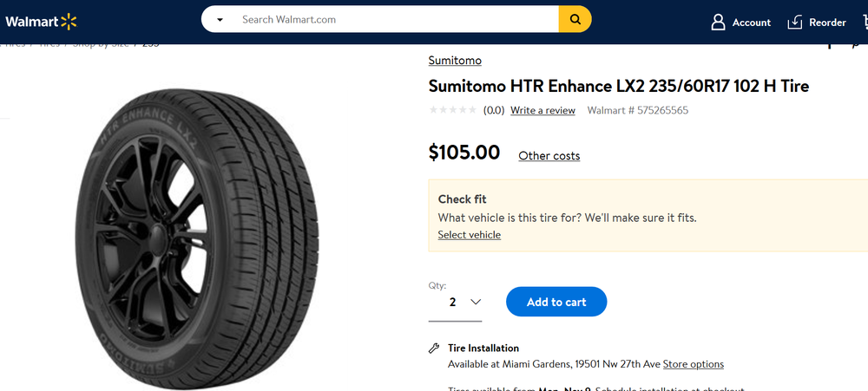Click the star rating icons
The width and height of the screenshot is (868, 391).
click(x=452, y=110)
